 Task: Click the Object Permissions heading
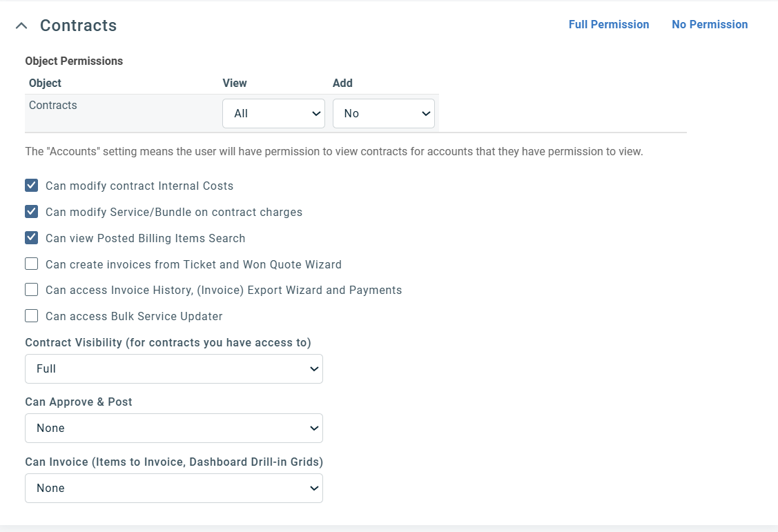tap(74, 61)
